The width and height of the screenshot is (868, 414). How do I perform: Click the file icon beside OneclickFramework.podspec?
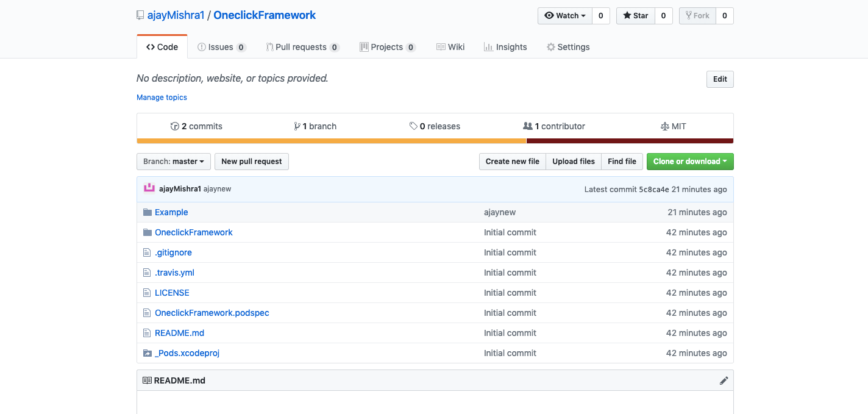146,313
